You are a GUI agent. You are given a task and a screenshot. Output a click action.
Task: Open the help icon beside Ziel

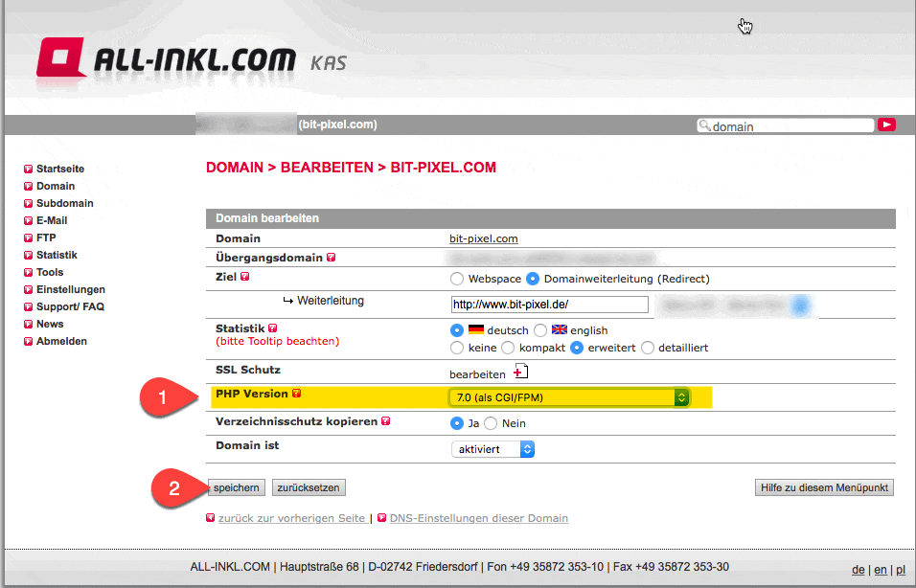tap(244, 277)
